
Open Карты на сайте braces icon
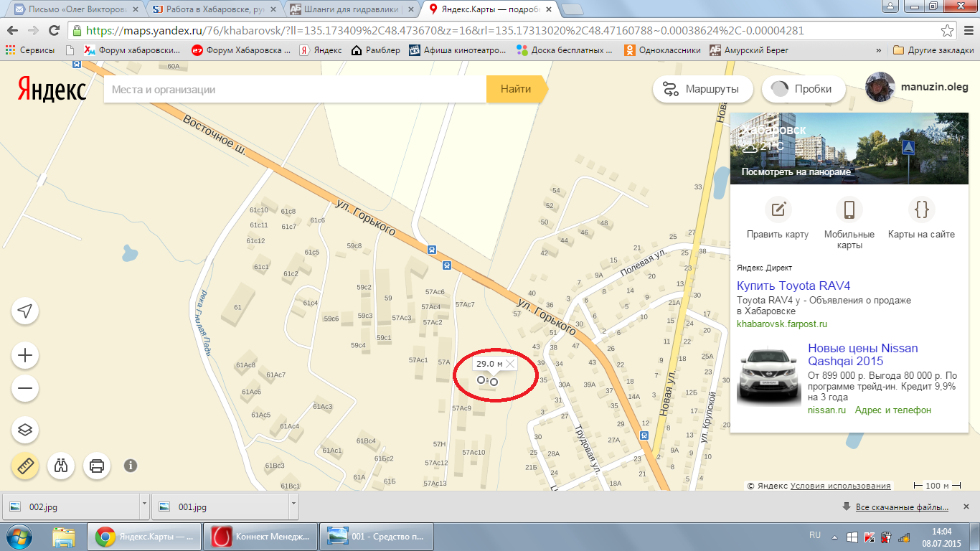tap(921, 209)
